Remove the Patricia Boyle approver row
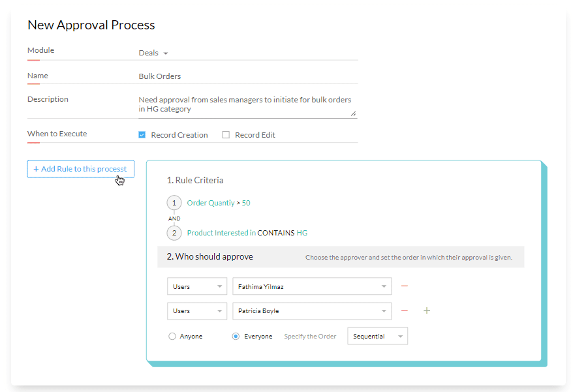573x392 pixels. tap(404, 311)
